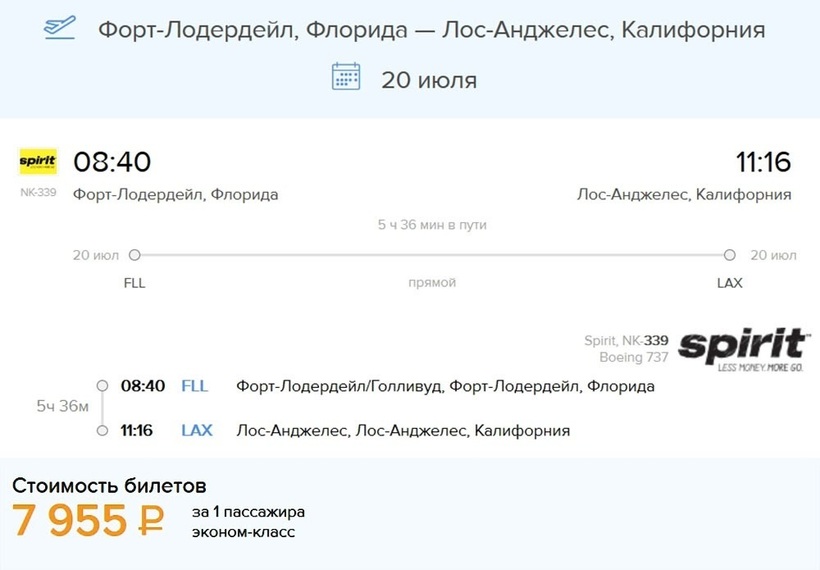
Task: Click the прямой direct flight label
Action: click(432, 283)
